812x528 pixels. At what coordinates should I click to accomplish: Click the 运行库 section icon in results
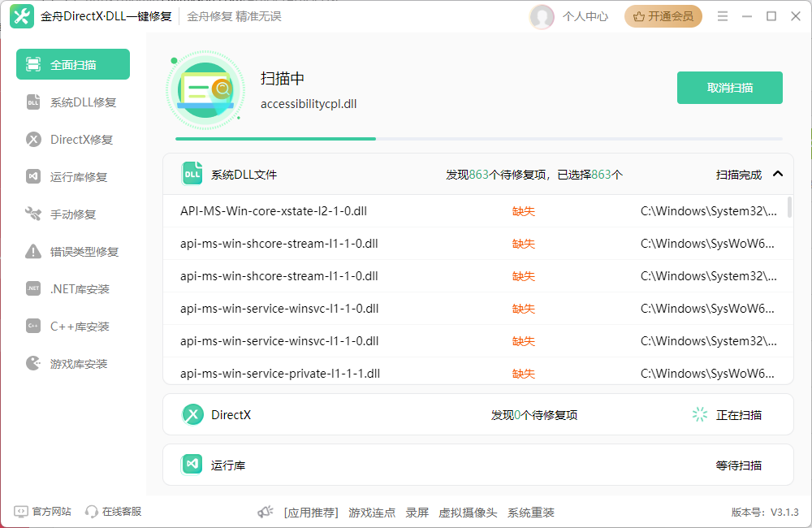tap(192, 465)
